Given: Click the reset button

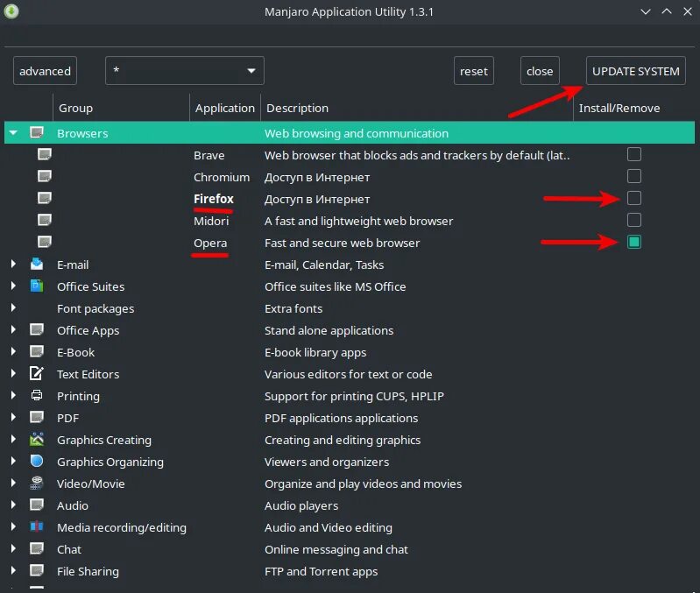Looking at the screenshot, I should [474, 71].
